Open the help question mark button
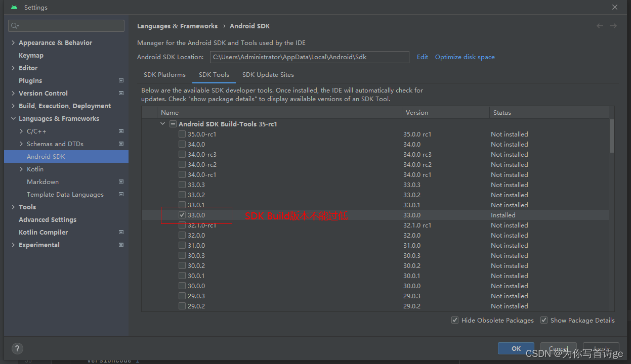631x364 pixels. (17, 349)
